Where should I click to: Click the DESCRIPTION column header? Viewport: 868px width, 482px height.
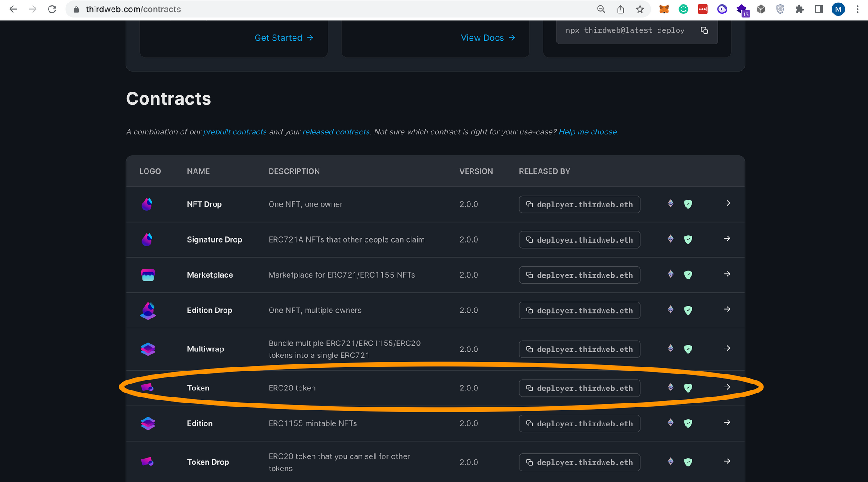pos(294,171)
